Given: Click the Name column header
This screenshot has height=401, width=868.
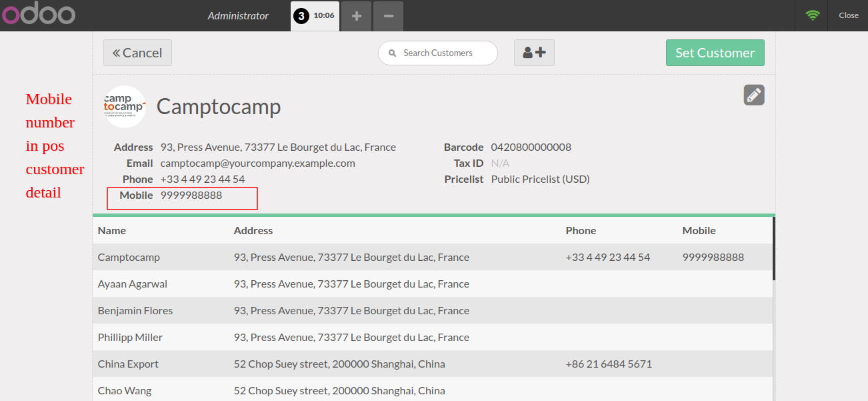Looking at the screenshot, I should 112,230.
